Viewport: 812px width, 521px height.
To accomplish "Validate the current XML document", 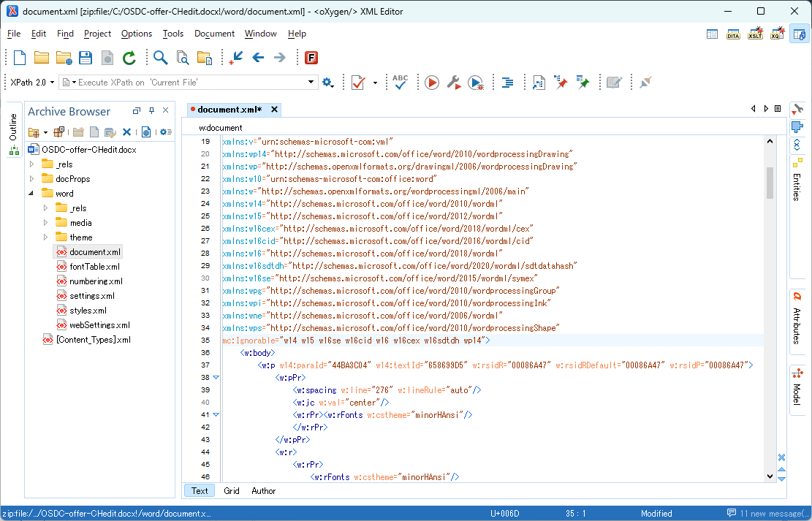I will 359,82.
